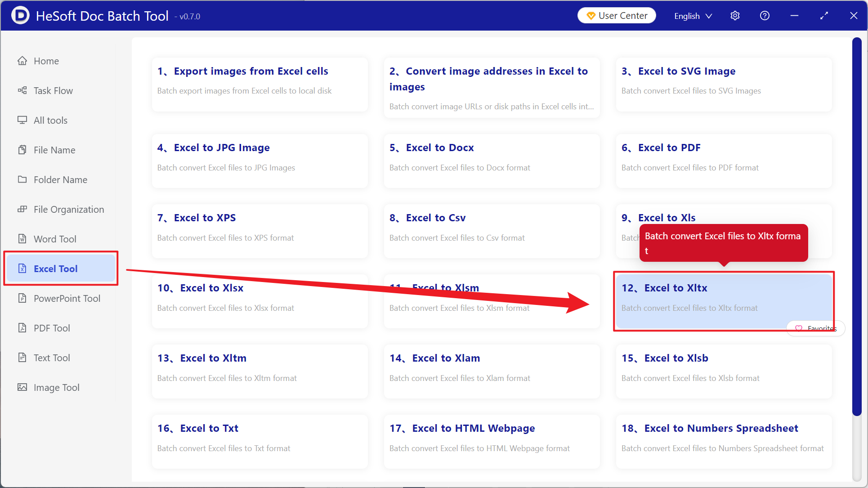Open the Home menu item
This screenshot has height=488, width=868.
click(x=62, y=61)
